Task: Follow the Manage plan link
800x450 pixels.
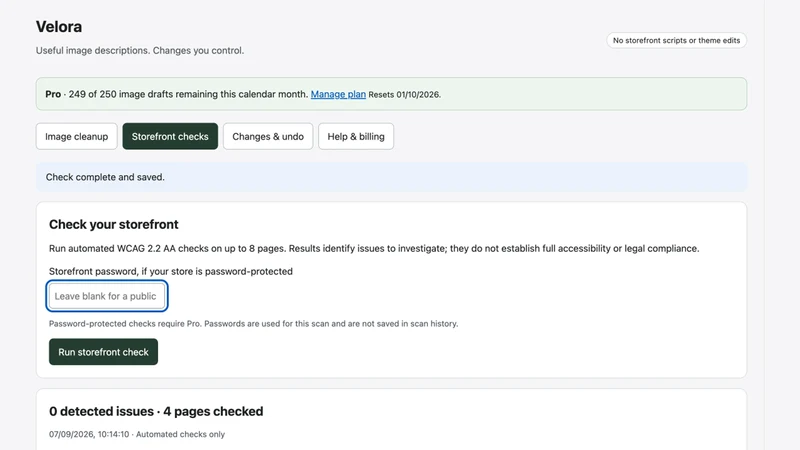Action: click(x=338, y=94)
